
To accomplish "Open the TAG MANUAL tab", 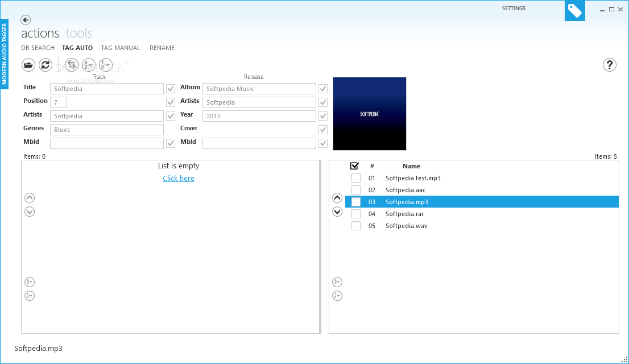I will [x=121, y=48].
